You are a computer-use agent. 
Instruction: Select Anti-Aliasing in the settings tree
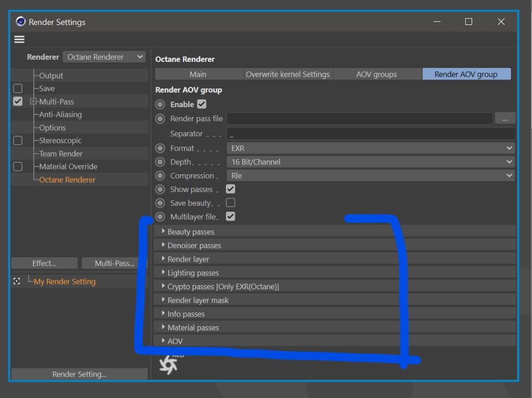(x=60, y=114)
